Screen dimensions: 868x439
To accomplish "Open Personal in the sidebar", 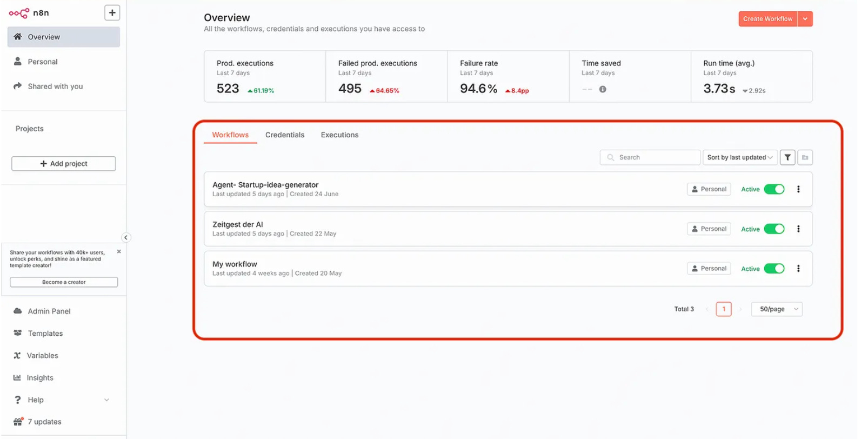I will click(64, 62).
